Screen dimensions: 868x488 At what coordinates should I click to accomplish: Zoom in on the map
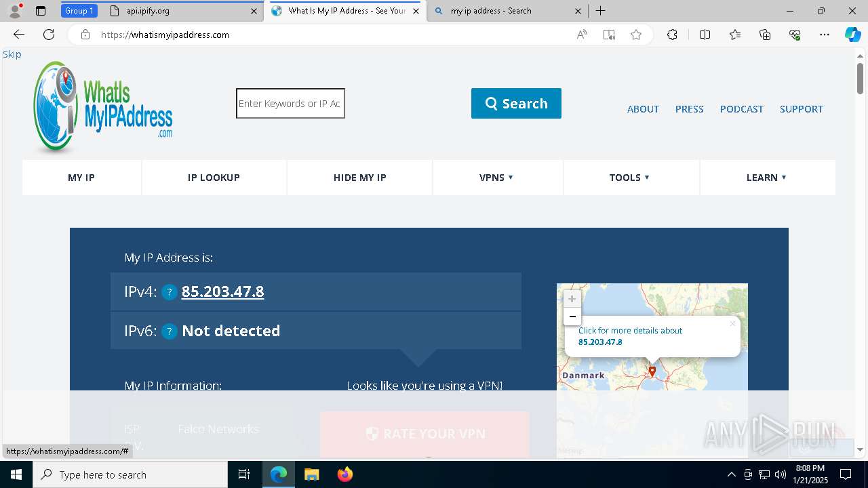point(572,299)
